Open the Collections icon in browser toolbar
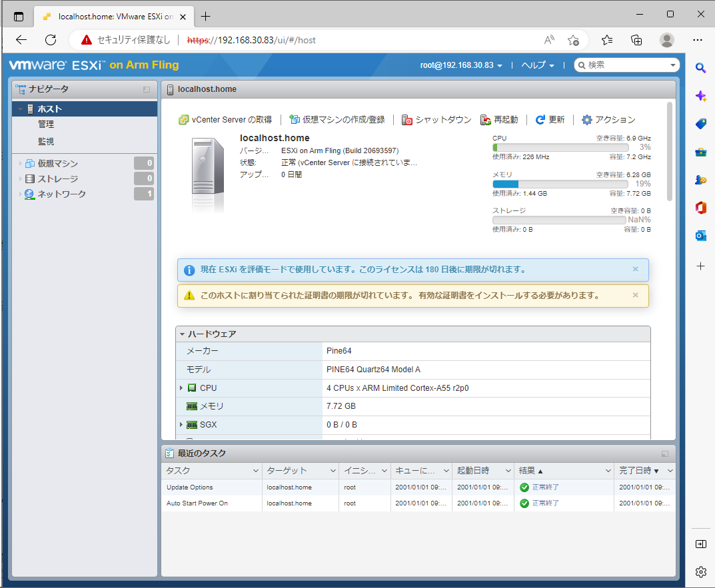Image resolution: width=715 pixels, height=588 pixels. (x=636, y=40)
